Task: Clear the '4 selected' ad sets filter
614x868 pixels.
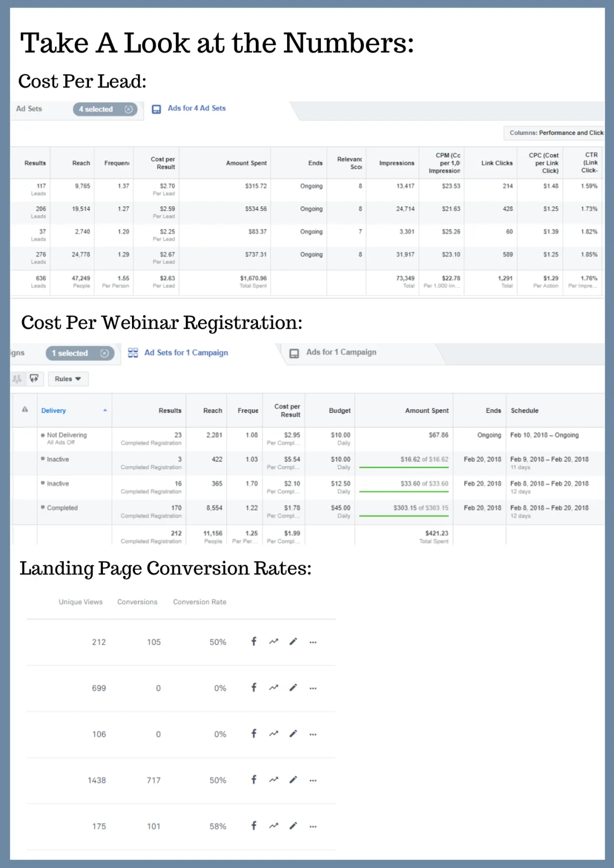Action: coord(128,109)
